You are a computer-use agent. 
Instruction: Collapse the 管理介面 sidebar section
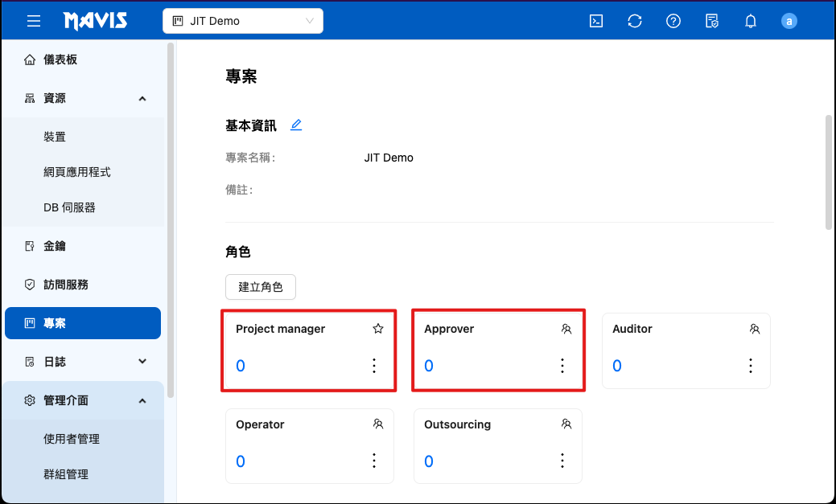142,400
